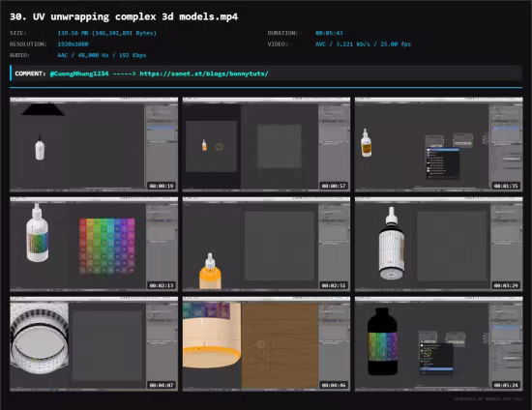Open thumbnail with white bottle and rainbow grid
532x410 pixels.
coord(94,245)
